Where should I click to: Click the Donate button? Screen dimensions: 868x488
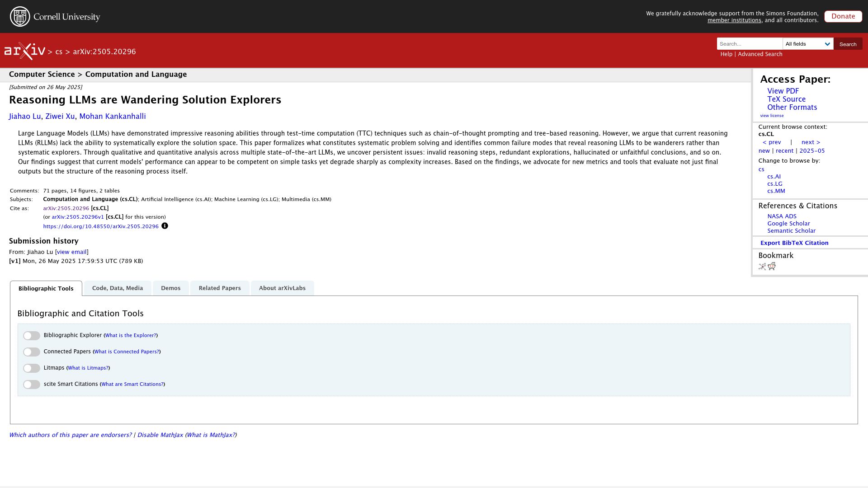[843, 16]
